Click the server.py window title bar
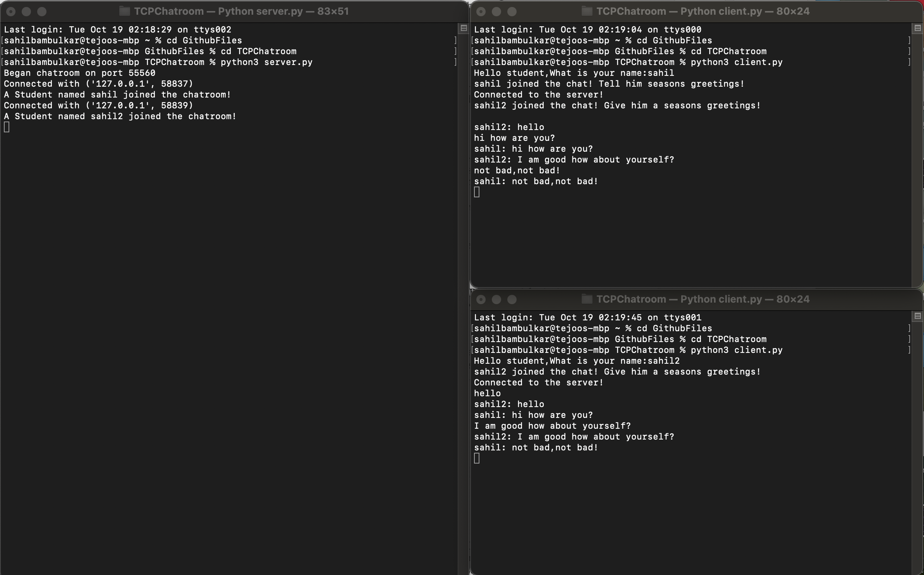 235,11
